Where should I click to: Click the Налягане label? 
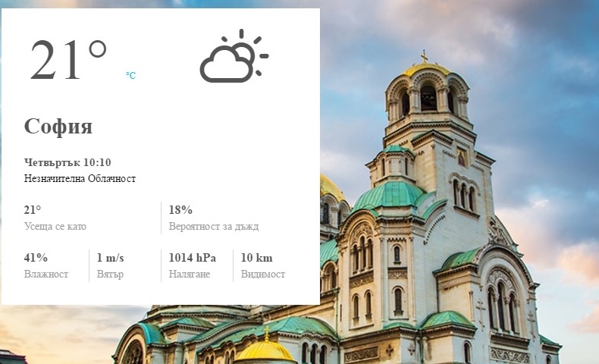tap(190, 275)
